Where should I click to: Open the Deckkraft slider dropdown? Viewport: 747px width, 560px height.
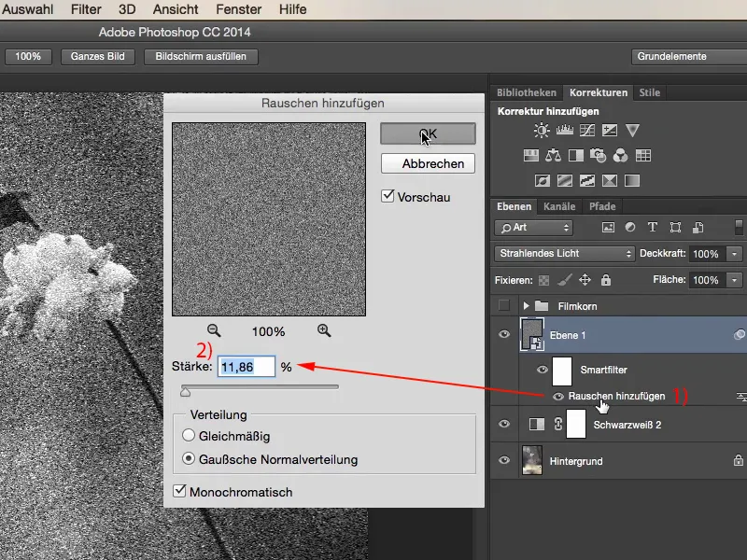(x=734, y=254)
